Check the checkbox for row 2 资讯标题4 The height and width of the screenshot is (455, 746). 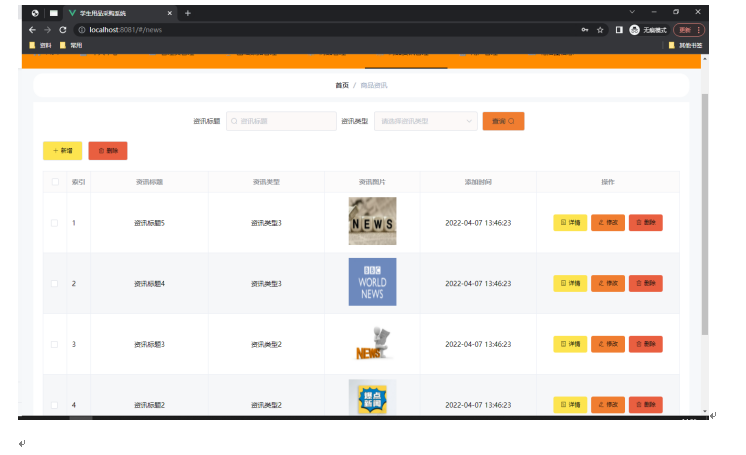coord(54,284)
